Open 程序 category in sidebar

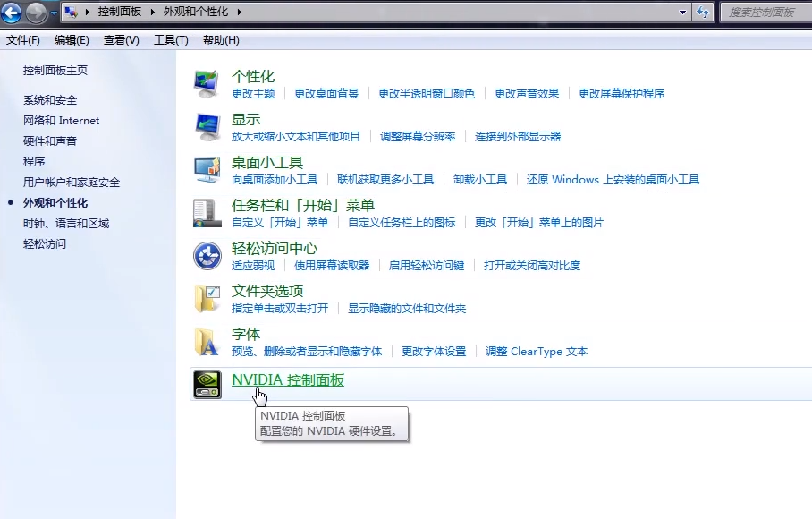coord(34,162)
